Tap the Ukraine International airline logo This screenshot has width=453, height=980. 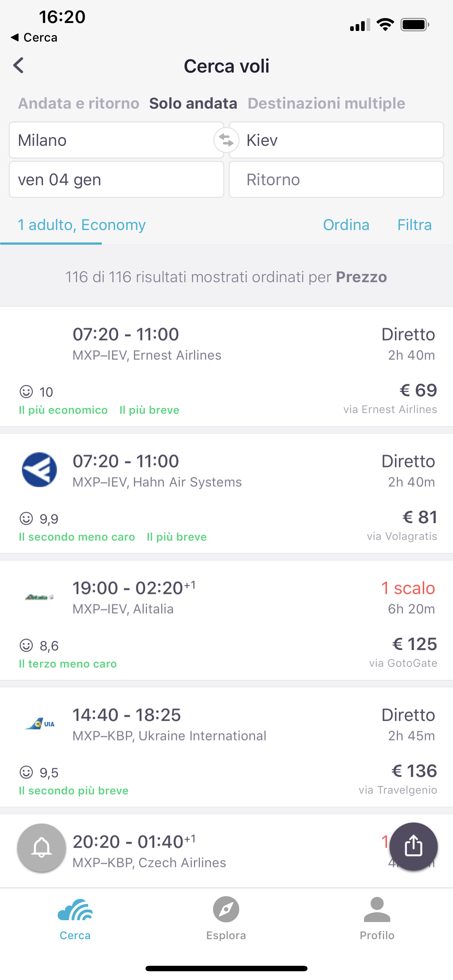[39, 723]
